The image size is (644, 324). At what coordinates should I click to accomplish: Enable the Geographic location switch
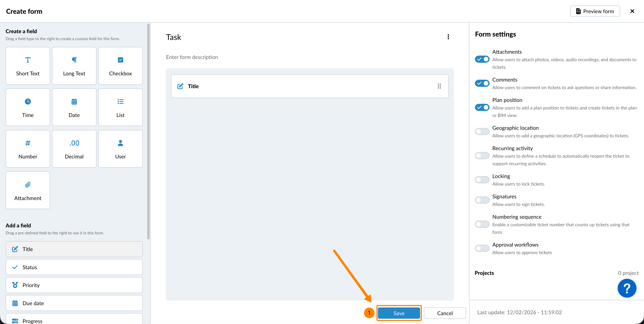[x=482, y=131]
